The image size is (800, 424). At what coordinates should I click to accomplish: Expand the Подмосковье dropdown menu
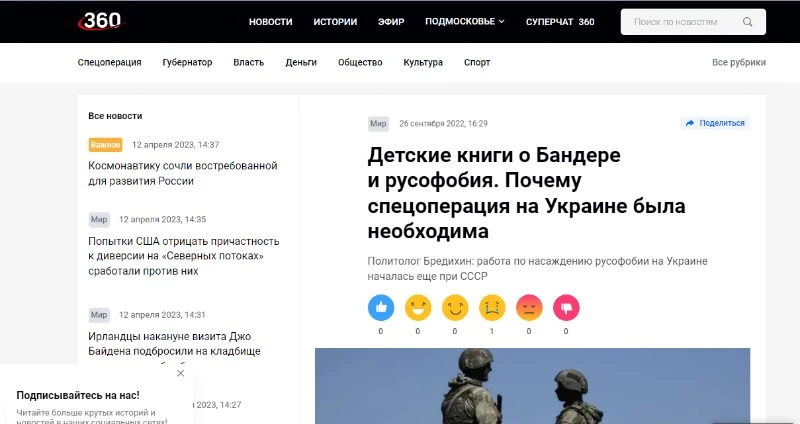pos(464,21)
